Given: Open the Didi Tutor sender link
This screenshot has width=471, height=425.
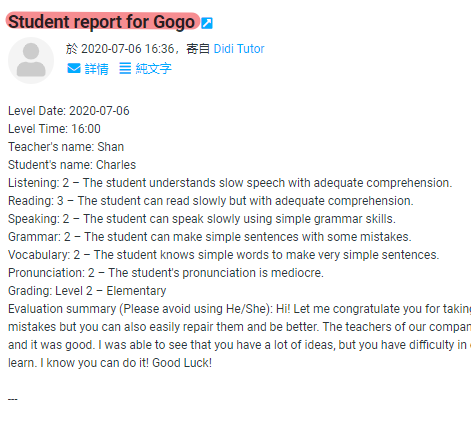Looking at the screenshot, I should [239, 49].
